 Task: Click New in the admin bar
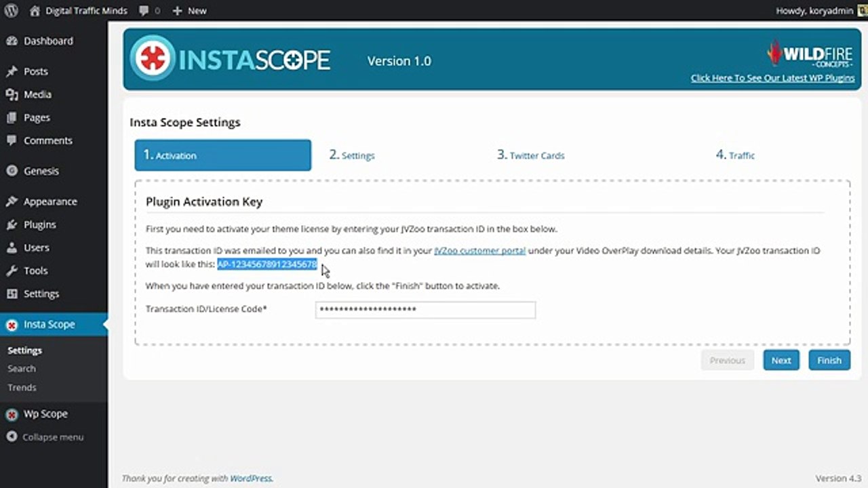coord(197,11)
